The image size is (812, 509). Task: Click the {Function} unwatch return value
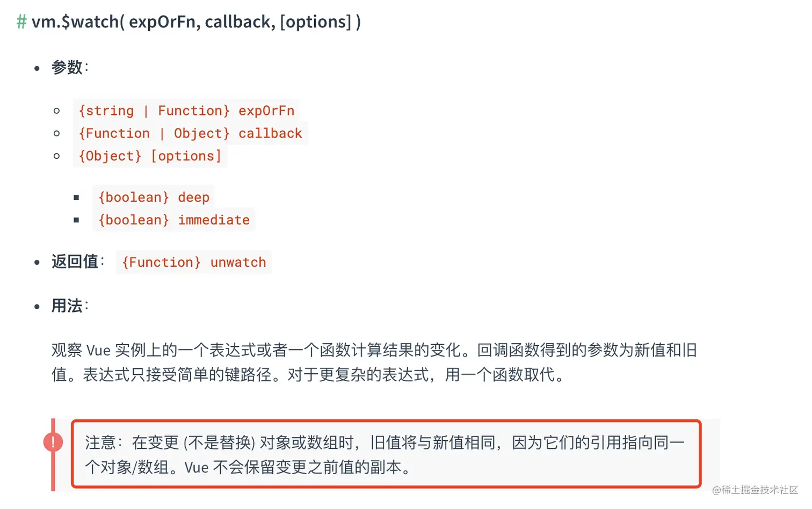click(194, 262)
